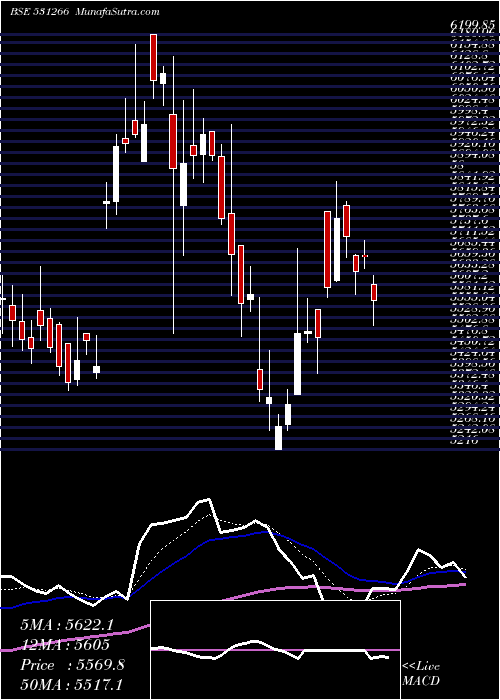The image size is (500, 700).
Task: Select the 50MA : 5517.1 readout
Action: pos(71,684)
